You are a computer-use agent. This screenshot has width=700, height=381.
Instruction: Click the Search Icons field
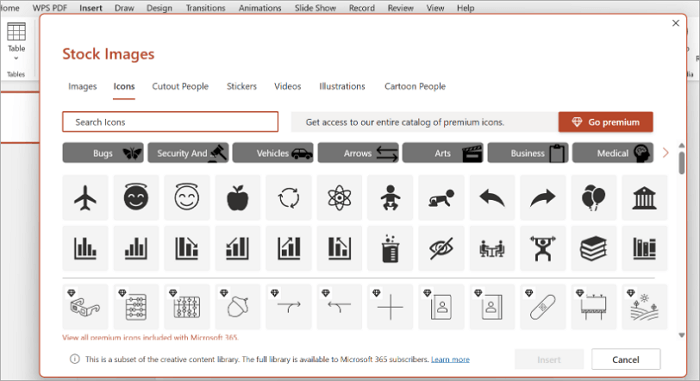point(170,122)
